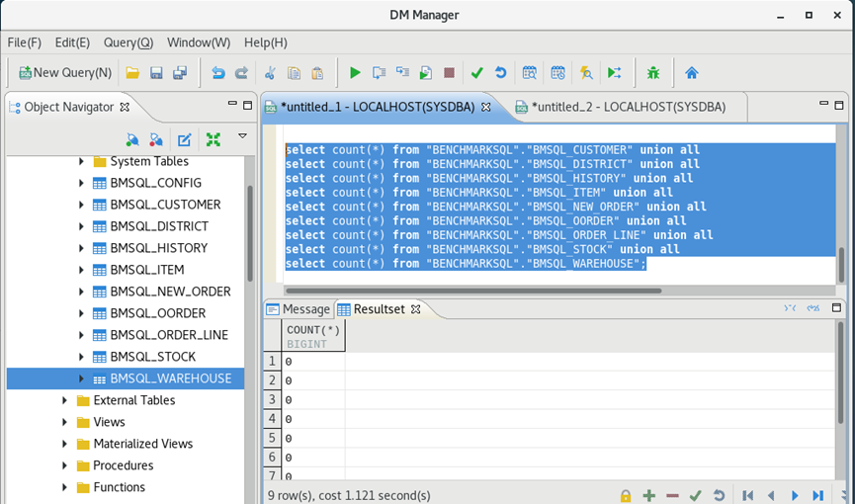Expand the System Tables folder

click(81, 161)
